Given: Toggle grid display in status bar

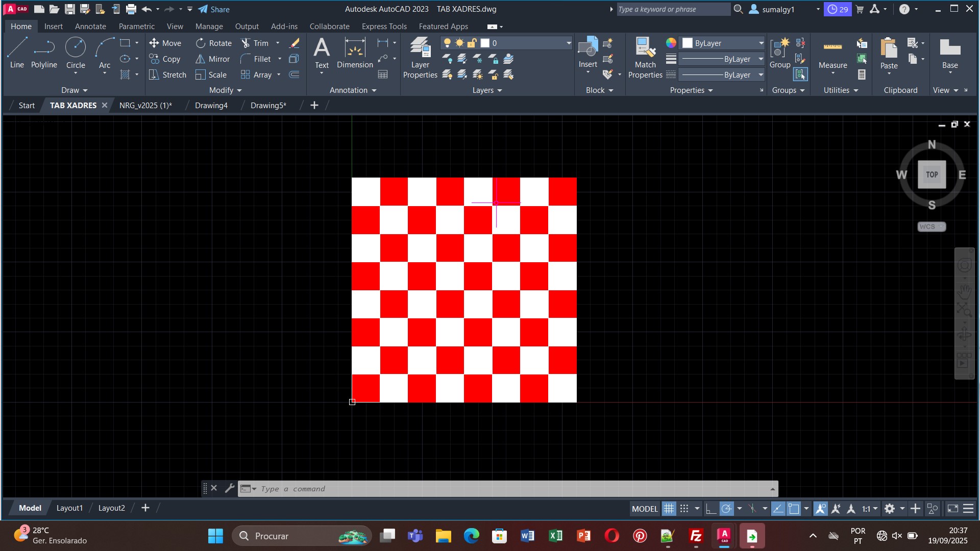Looking at the screenshot, I should click(669, 509).
